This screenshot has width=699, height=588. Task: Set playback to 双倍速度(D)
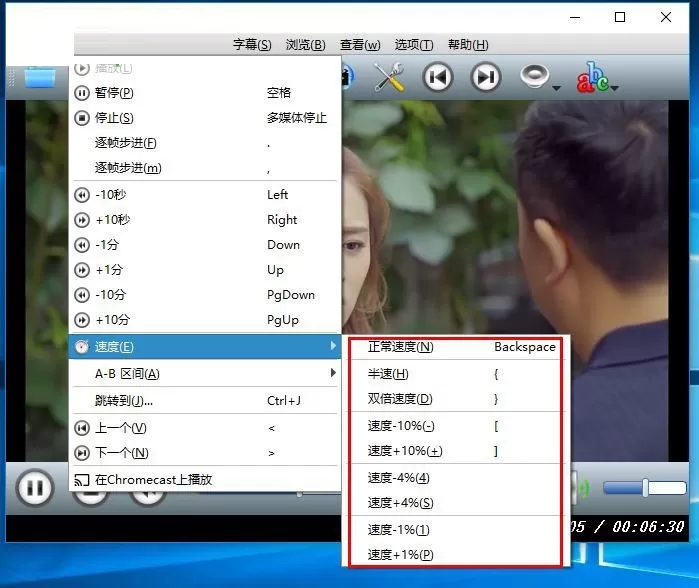point(455,399)
